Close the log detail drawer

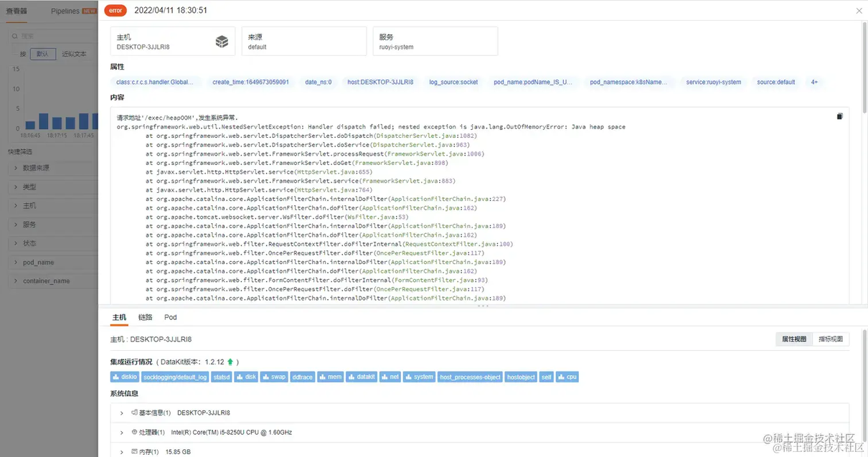pyautogui.click(x=859, y=11)
